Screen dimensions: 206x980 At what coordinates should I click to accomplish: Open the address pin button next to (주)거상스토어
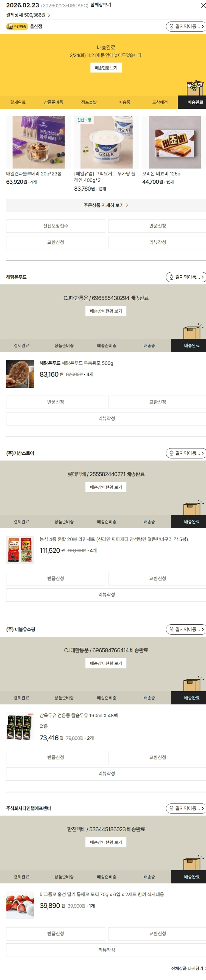(x=186, y=453)
